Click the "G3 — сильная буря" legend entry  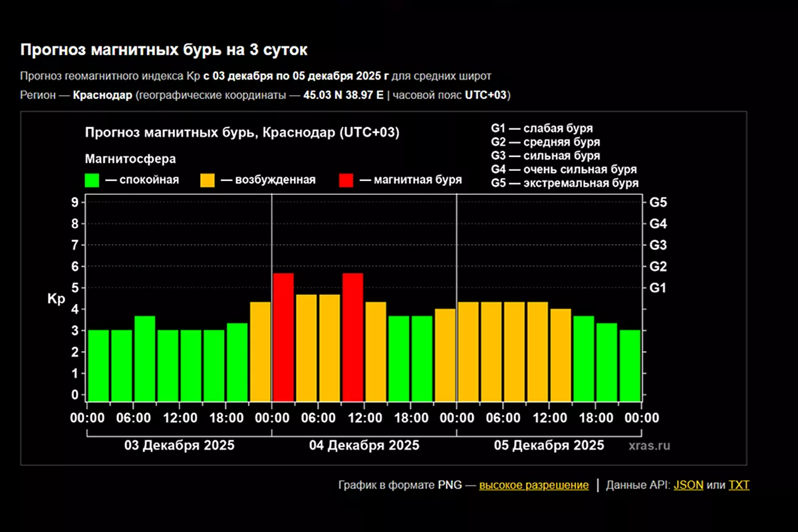545,156
